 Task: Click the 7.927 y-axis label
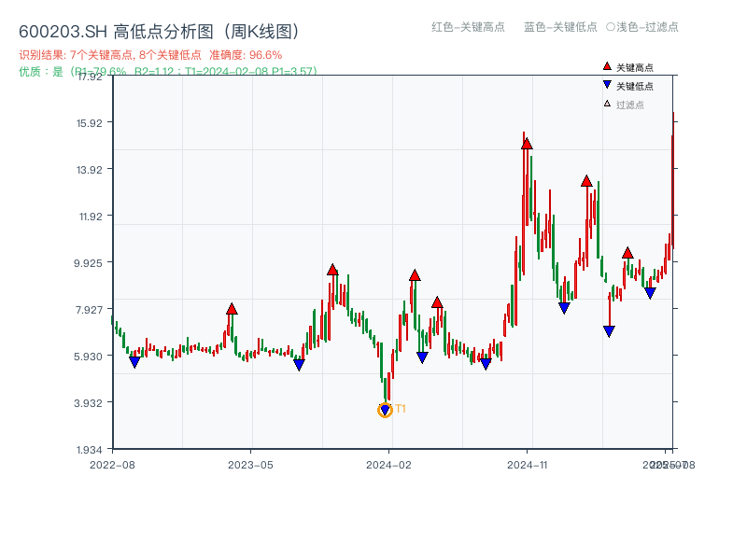(89, 310)
